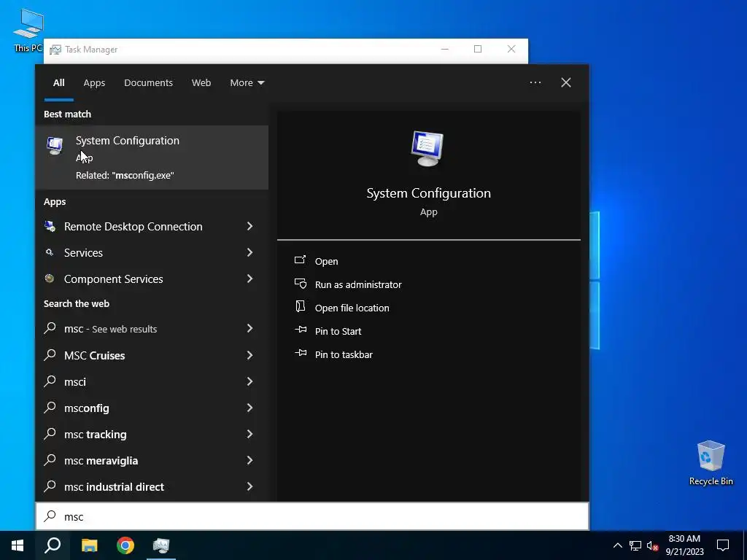Open the search options ellipsis menu
Viewport: 747px width, 560px height.
pos(535,82)
